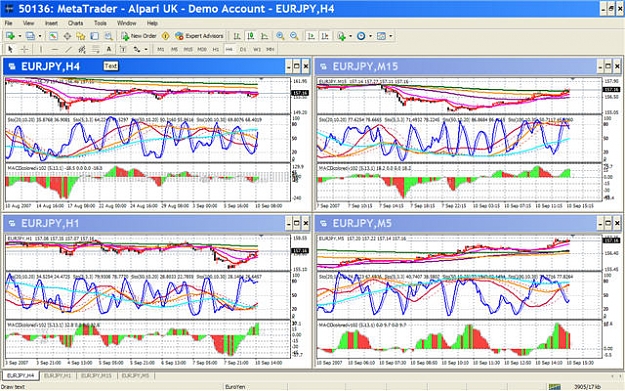Image resolution: width=625 pixels, height=391 pixels.
Task: Open the Indicators list icon
Action: [x=342, y=36]
